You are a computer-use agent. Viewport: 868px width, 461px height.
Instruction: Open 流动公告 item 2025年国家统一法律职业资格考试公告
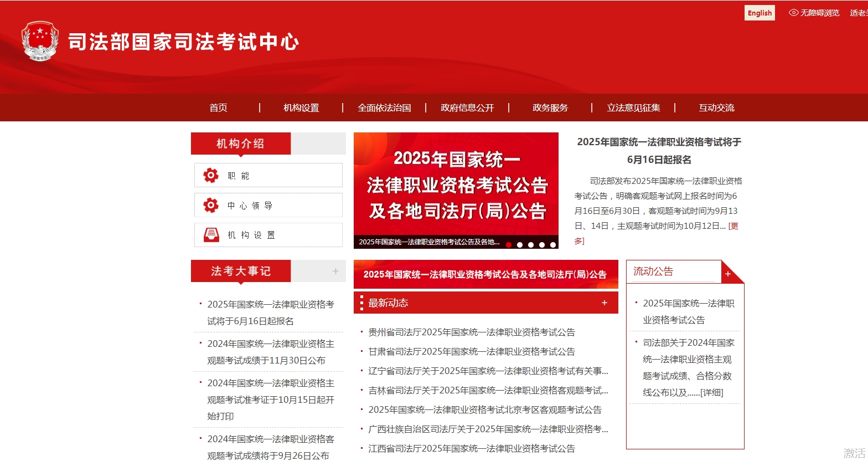coord(689,311)
